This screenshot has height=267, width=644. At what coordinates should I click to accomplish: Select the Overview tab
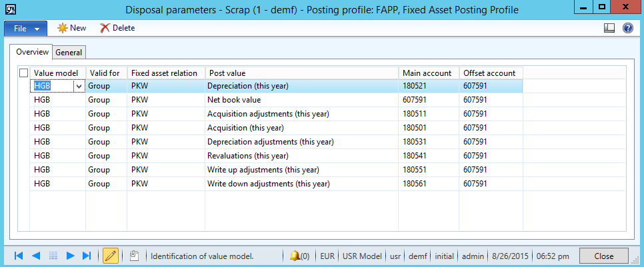click(x=33, y=52)
